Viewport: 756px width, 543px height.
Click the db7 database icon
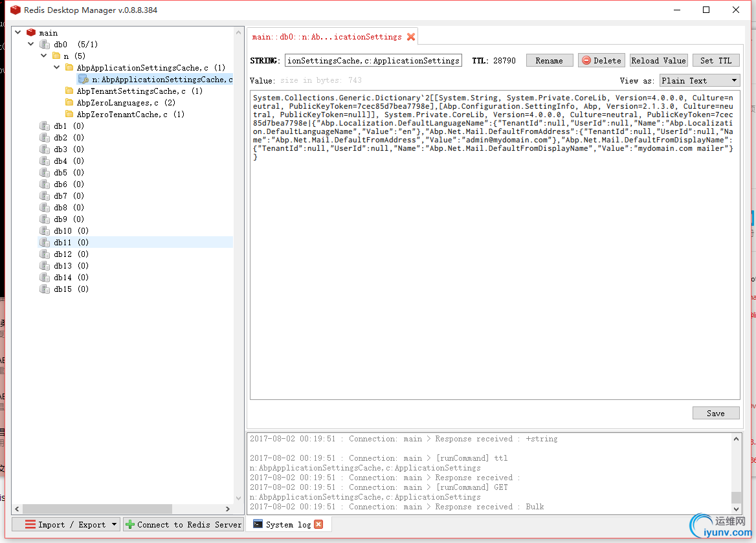click(45, 196)
